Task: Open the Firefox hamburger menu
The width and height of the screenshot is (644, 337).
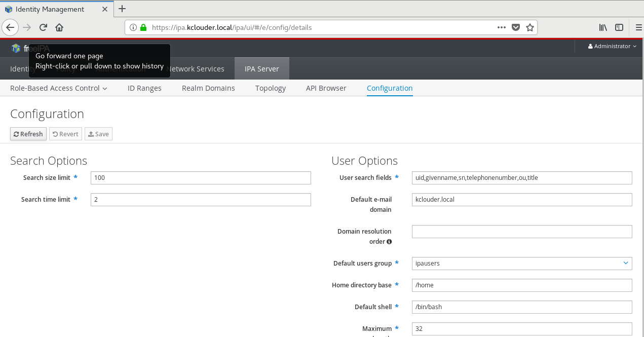Action: click(x=638, y=27)
